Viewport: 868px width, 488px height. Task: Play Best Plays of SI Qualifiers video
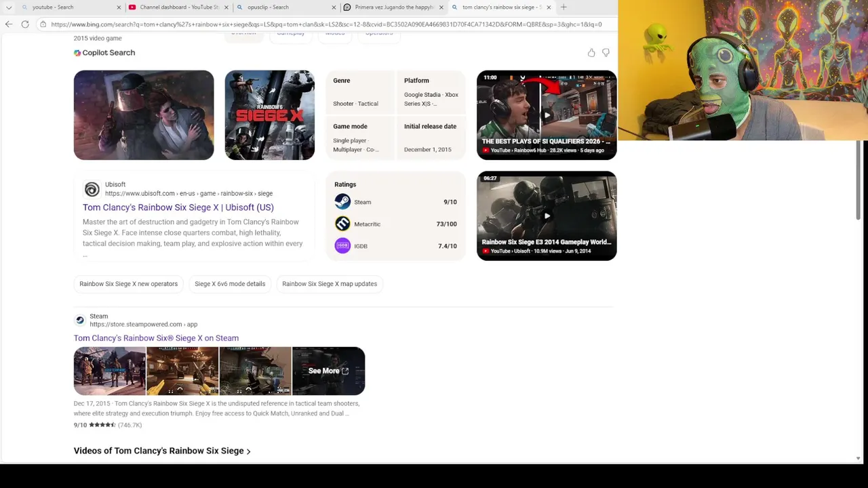click(x=547, y=115)
